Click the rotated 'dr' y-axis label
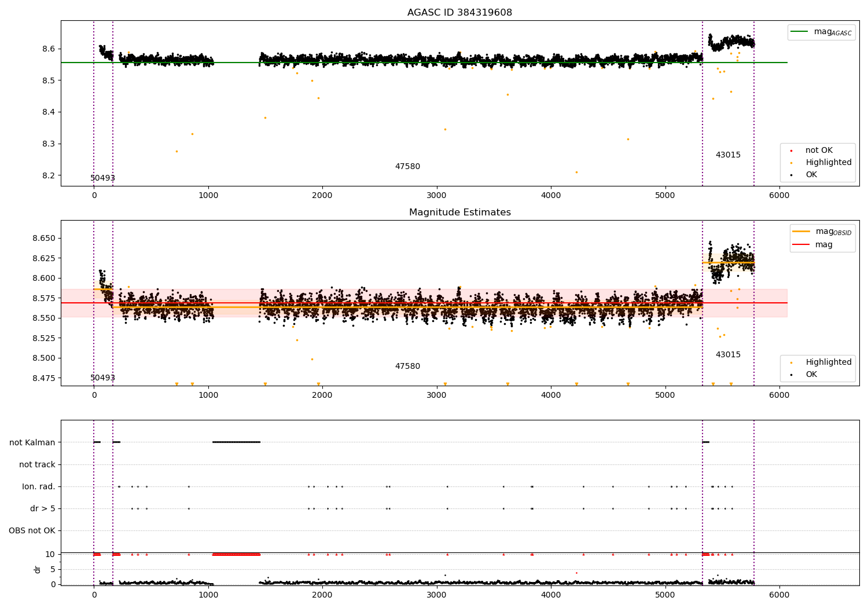 (x=38, y=569)
